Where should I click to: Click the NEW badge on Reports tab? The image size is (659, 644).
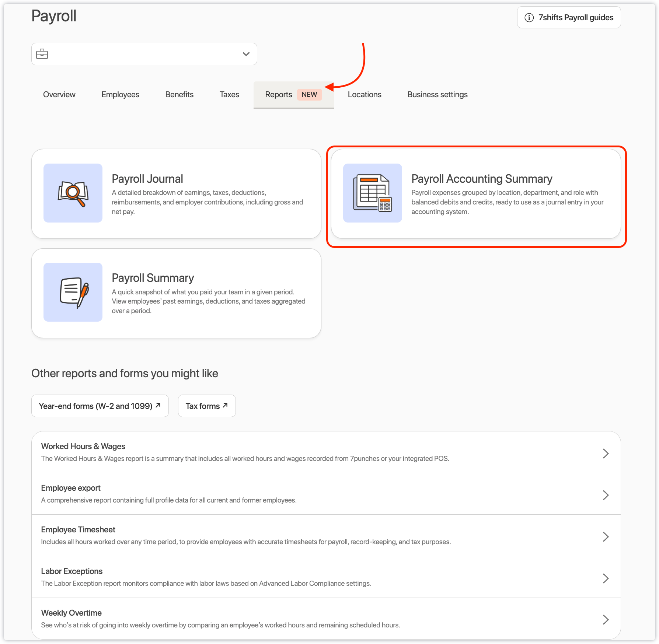309,95
